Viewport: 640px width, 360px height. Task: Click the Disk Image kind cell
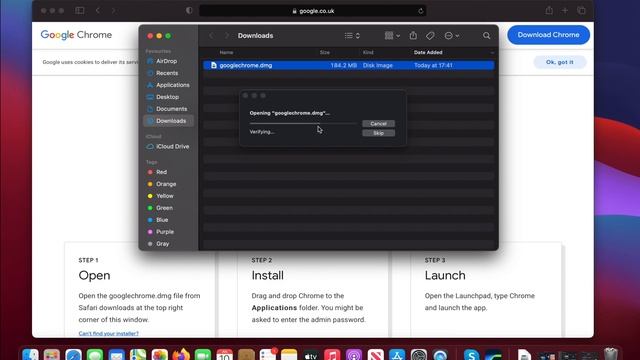tap(378, 65)
